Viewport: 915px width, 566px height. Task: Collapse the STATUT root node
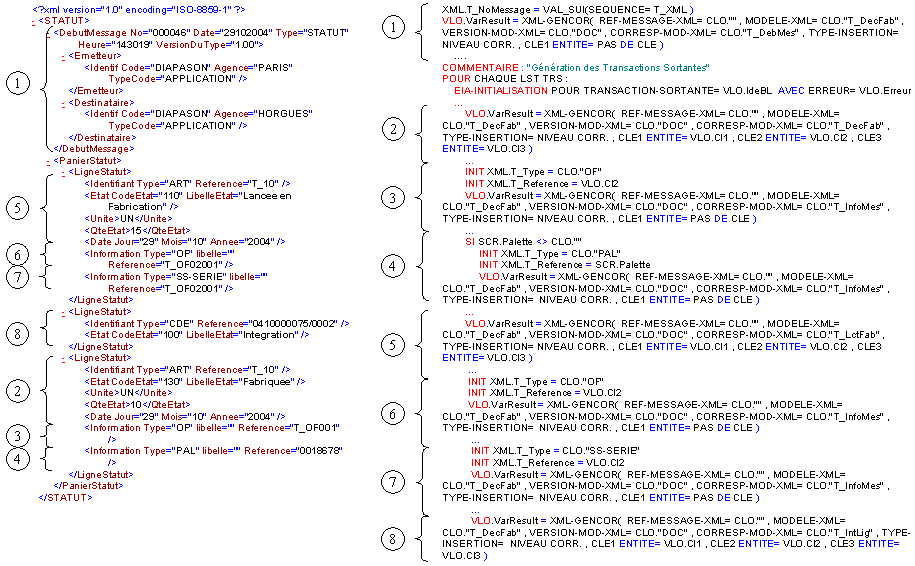point(33,20)
